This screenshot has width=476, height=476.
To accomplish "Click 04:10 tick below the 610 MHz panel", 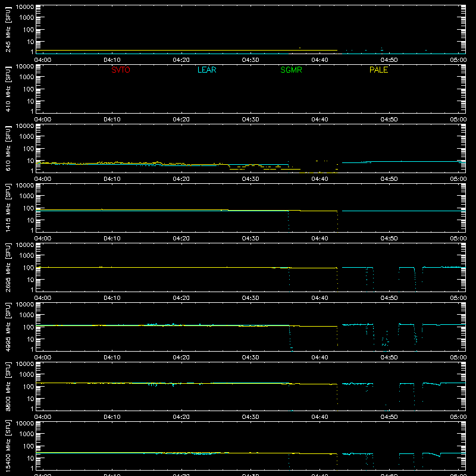I will 112,179.
